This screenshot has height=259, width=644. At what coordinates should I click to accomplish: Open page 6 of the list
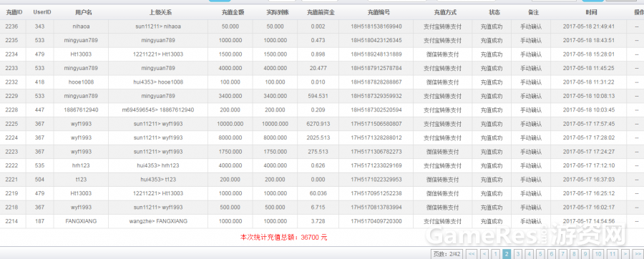(552, 254)
